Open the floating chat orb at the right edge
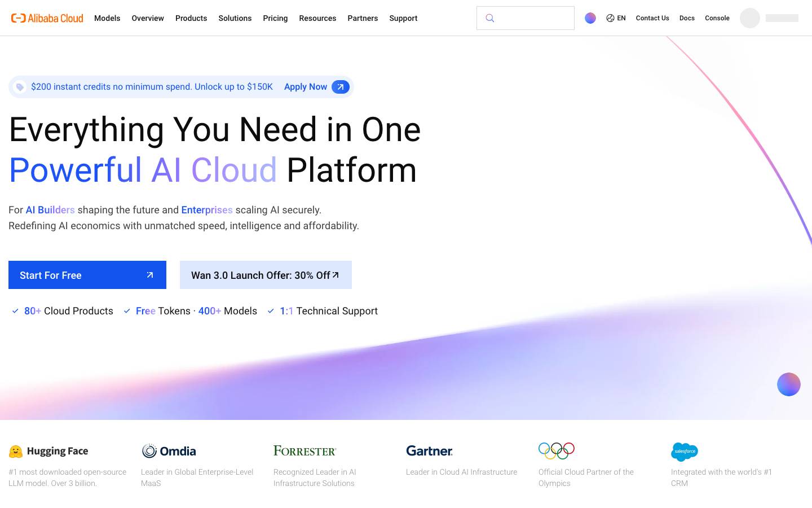Image resolution: width=812 pixels, height=508 pixels. [789, 384]
